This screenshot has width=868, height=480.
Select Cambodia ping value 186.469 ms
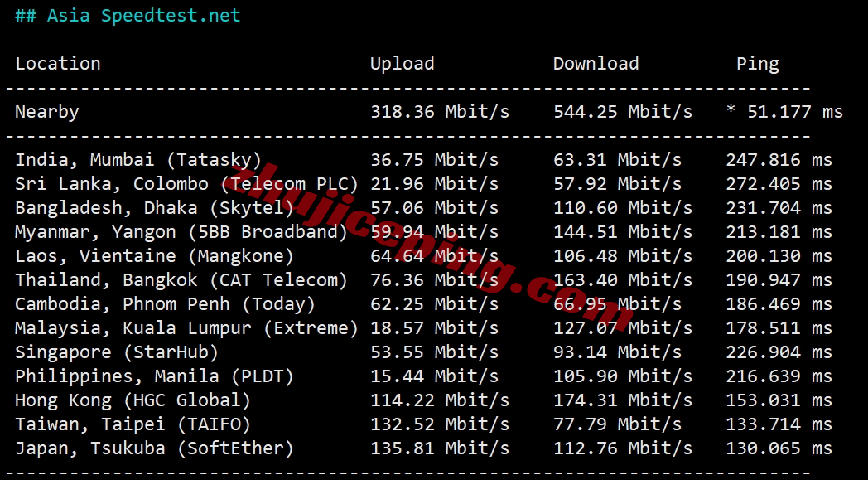[779, 304]
